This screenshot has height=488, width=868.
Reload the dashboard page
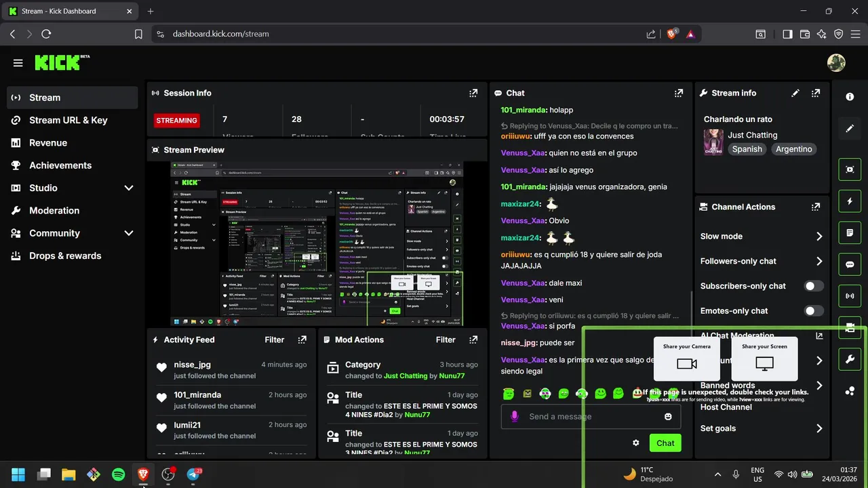[x=46, y=34]
